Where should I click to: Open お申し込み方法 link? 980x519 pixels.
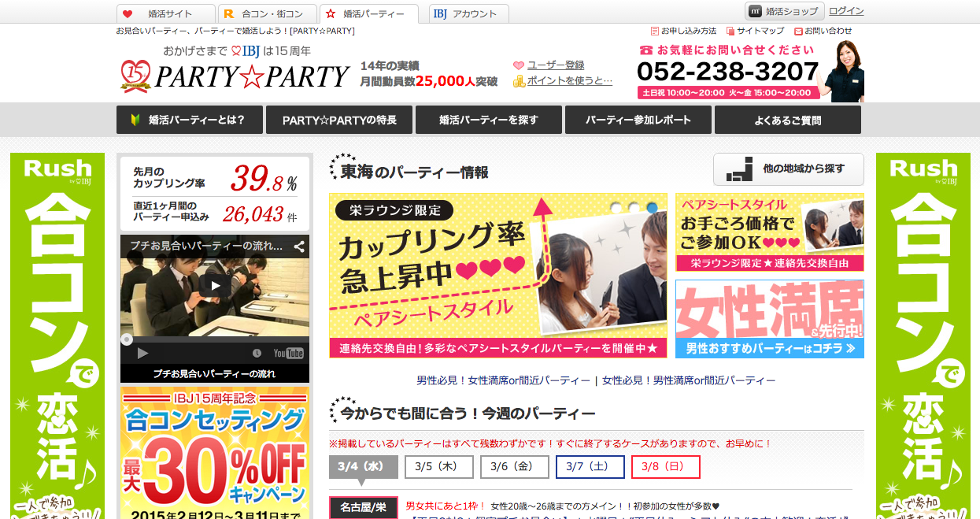pyautogui.click(x=683, y=31)
